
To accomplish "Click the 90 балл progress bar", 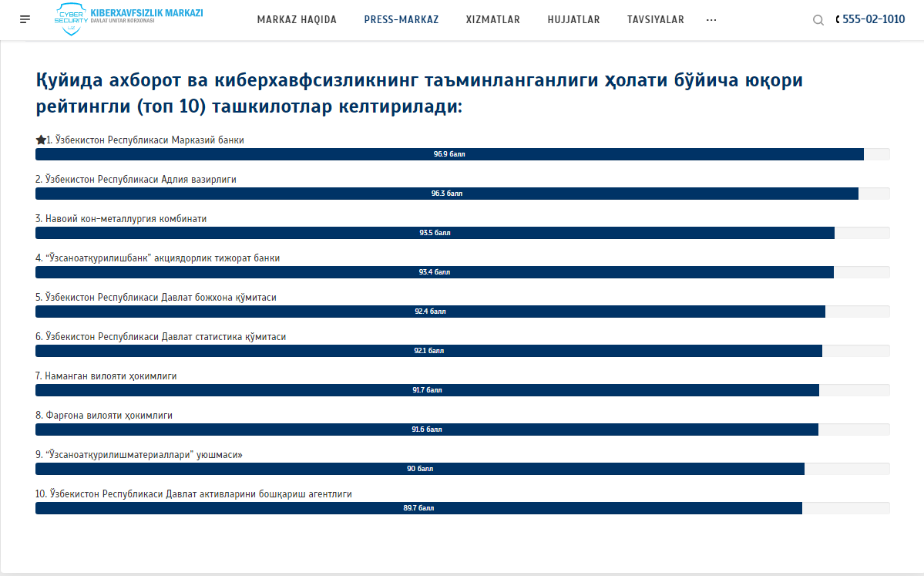I will pos(420,469).
